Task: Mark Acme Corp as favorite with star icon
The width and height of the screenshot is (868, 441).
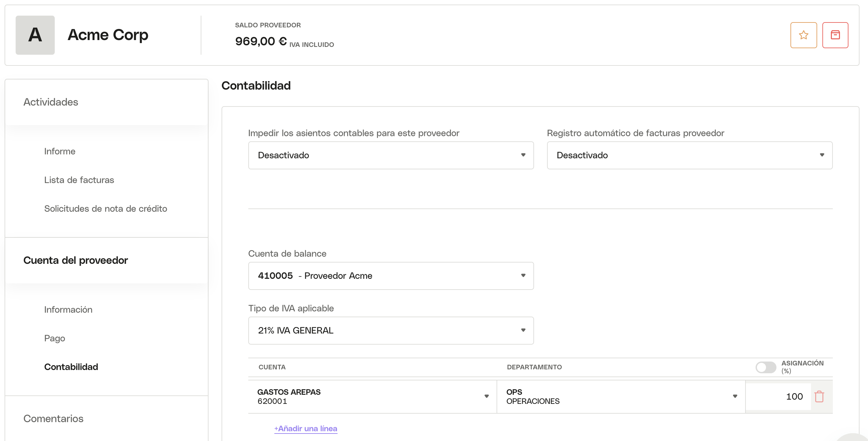Action: point(803,35)
